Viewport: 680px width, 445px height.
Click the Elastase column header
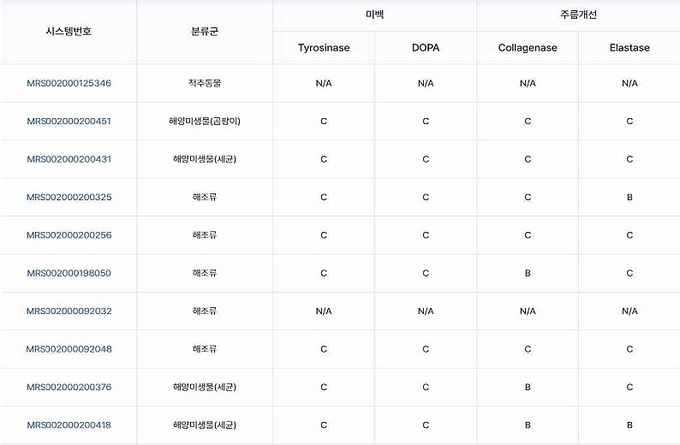point(629,48)
